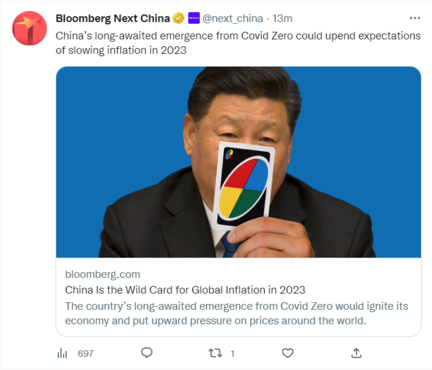Click the 13m timestamp
The height and width of the screenshot is (370, 432).
tap(282, 18)
